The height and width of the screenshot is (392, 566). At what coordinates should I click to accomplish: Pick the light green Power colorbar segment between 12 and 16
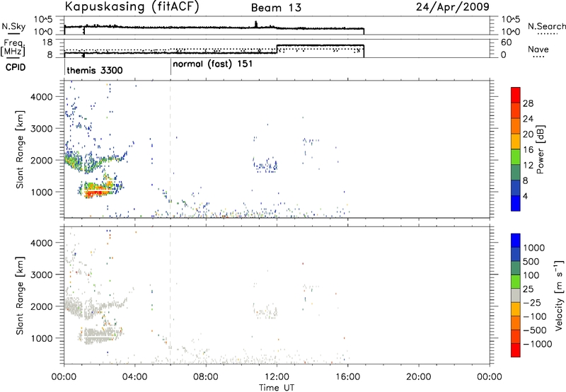pyautogui.click(x=516, y=156)
